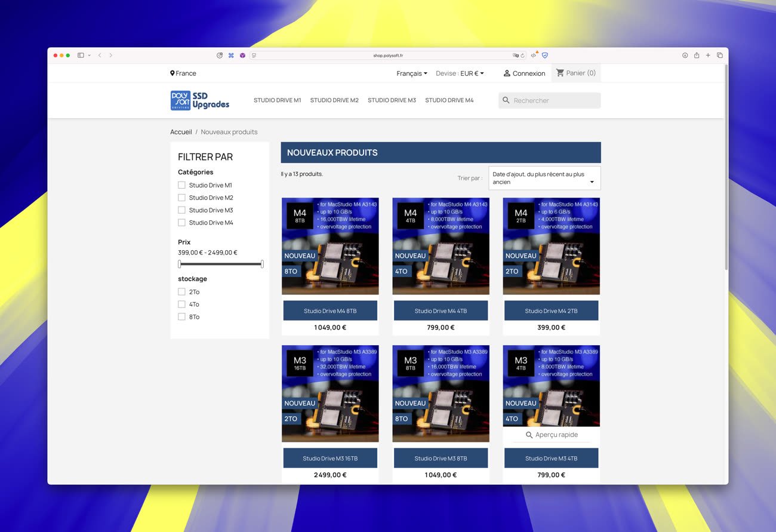Open the Panier (0) cart

coord(576,73)
